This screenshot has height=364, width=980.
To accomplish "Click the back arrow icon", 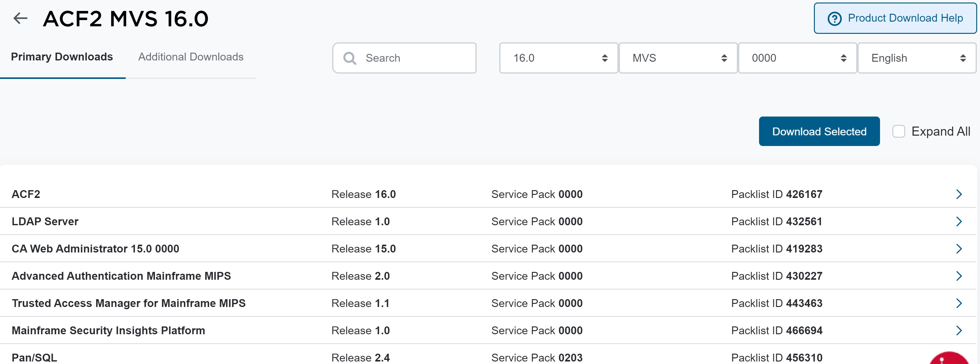I will [21, 18].
